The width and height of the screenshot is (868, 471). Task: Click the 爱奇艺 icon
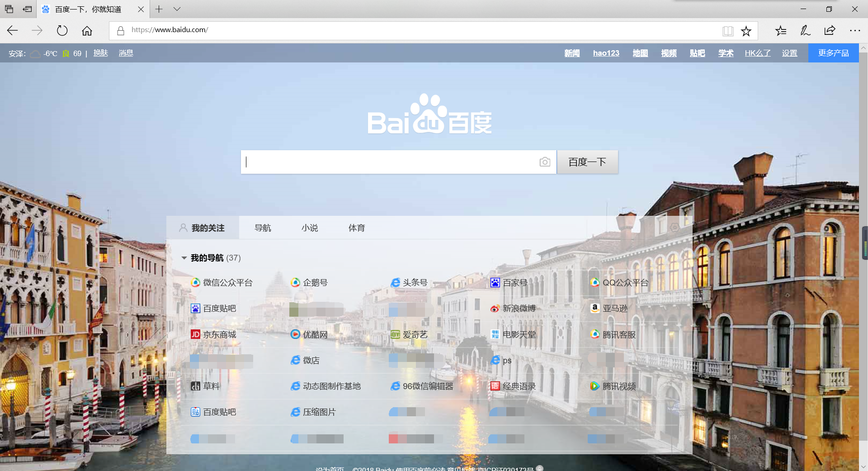(x=395, y=334)
